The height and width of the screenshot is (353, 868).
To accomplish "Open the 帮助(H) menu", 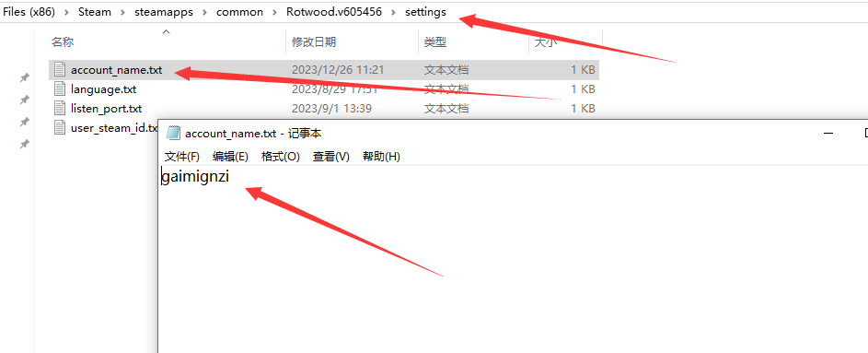I will 381,157.
